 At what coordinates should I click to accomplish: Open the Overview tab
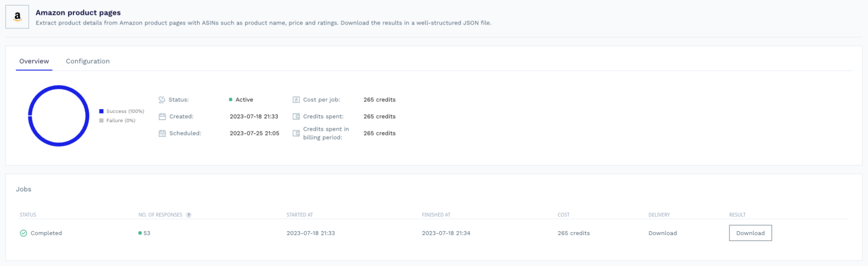tap(34, 61)
